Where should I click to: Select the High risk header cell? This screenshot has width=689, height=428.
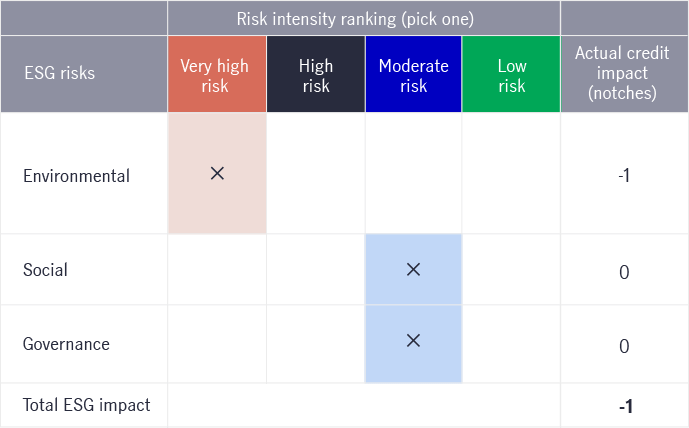pyautogui.click(x=316, y=74)
